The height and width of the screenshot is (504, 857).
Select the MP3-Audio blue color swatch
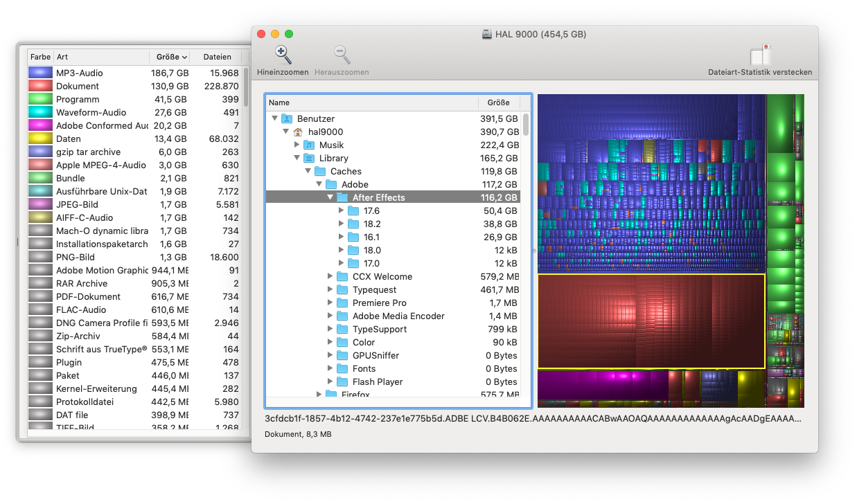coord(41,73)
